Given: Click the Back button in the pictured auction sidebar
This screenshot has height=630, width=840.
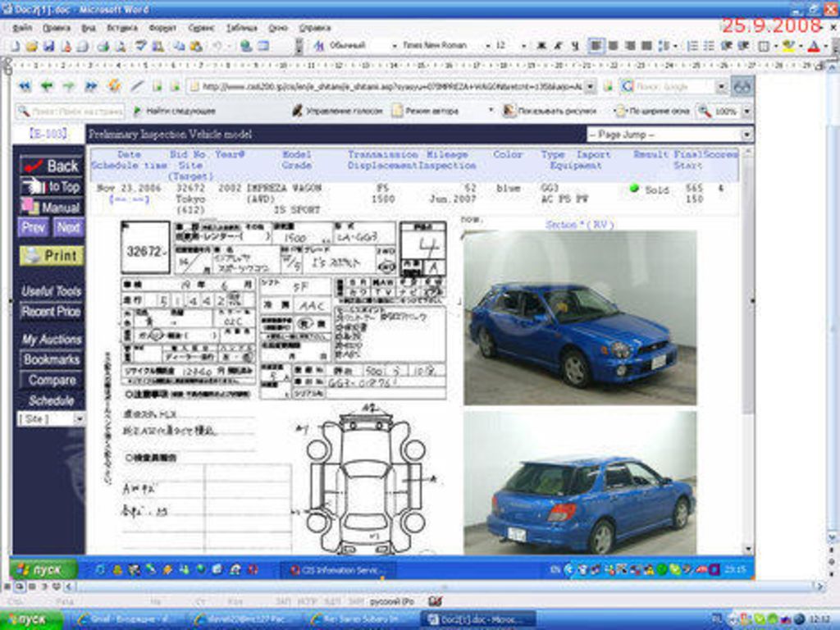Looking at the screenshot, I should click(52, 166).
